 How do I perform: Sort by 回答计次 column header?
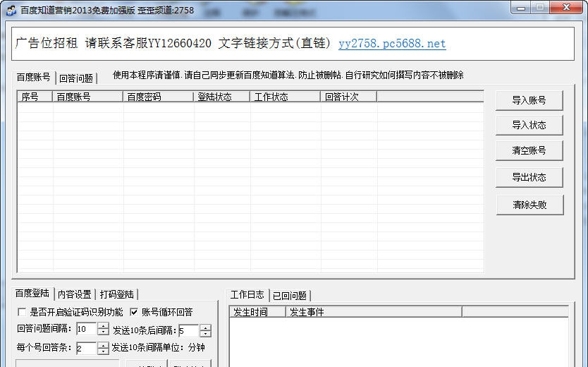tap(348, 97)
